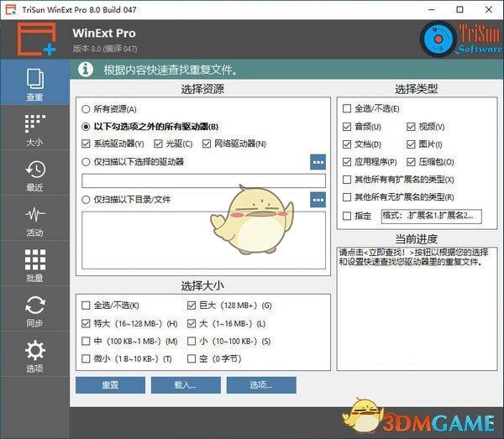
Task: Open the 最近 recent files sidebar icon
Action: 34,174
